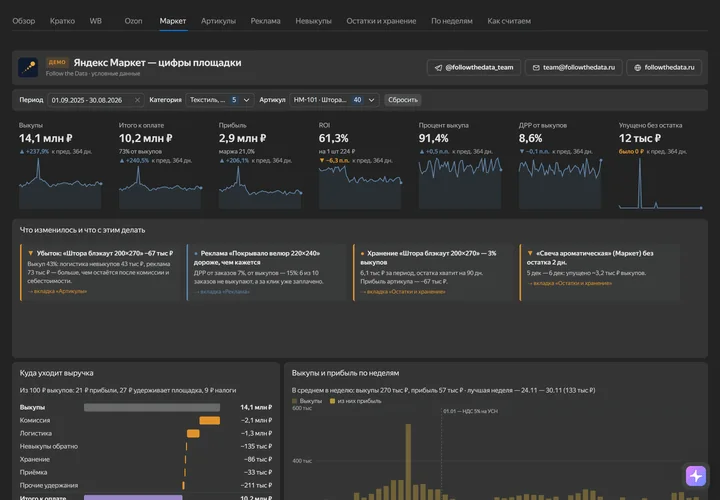Expand the Категория dropdown

tap(219, 100)
